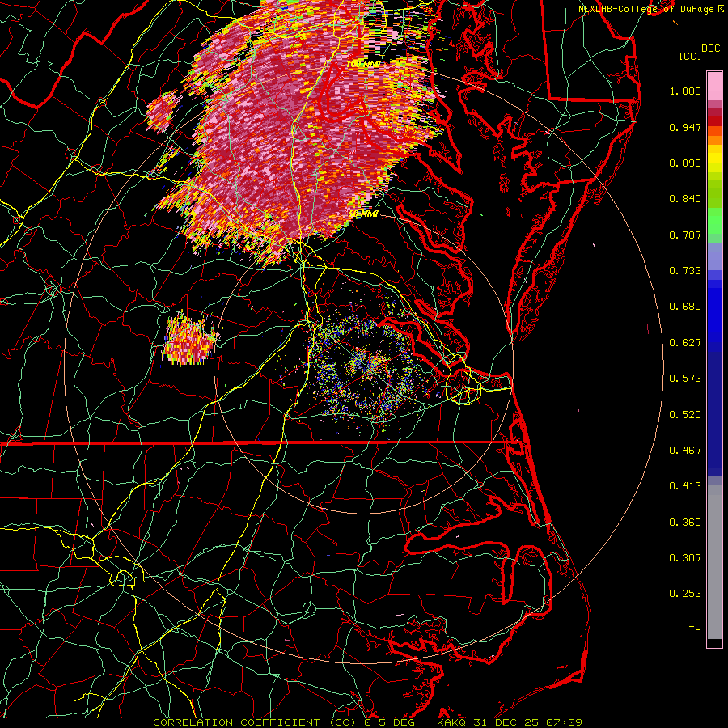The image size is (728, 728).
Task: Select the 0.787 scale value
Action: 685,235
